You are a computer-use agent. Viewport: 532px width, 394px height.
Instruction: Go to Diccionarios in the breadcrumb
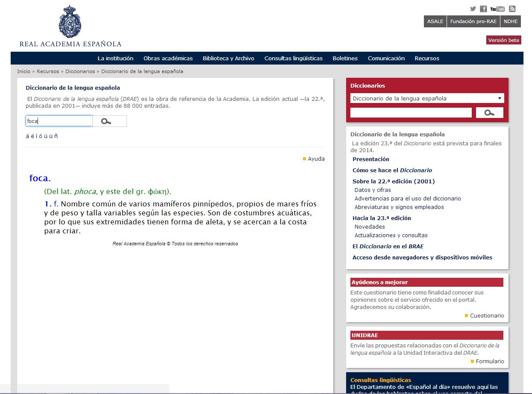coord(80,71)
